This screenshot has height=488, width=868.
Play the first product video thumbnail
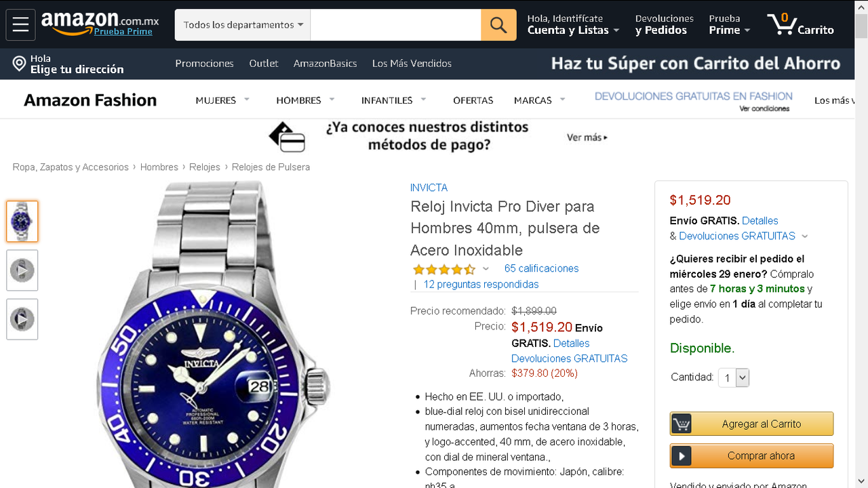22,270
